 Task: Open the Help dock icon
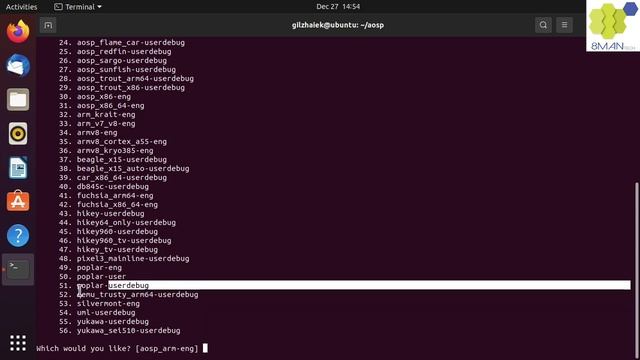[18, 236]
